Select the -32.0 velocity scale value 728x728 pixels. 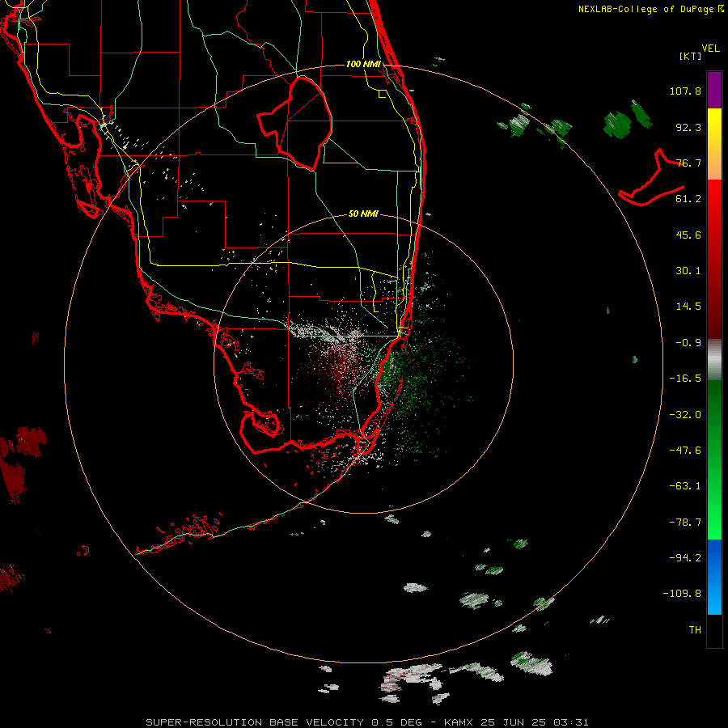[x=685, y=415]
